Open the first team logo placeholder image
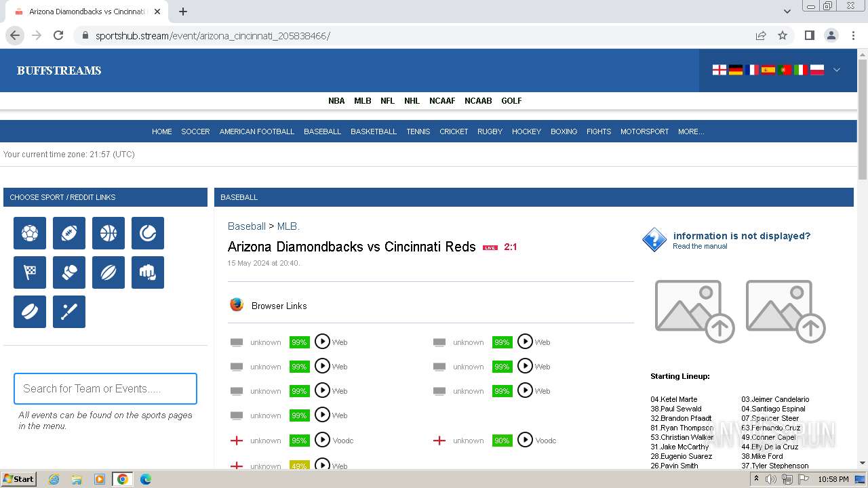The image size is (868, 488). click(x=694, y=311)
